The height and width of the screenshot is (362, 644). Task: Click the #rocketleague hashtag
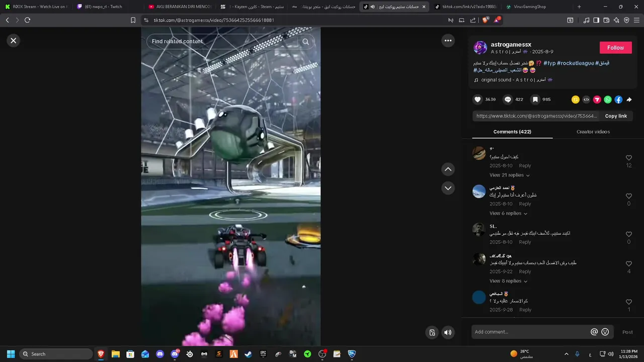click(x=576, y=63)
